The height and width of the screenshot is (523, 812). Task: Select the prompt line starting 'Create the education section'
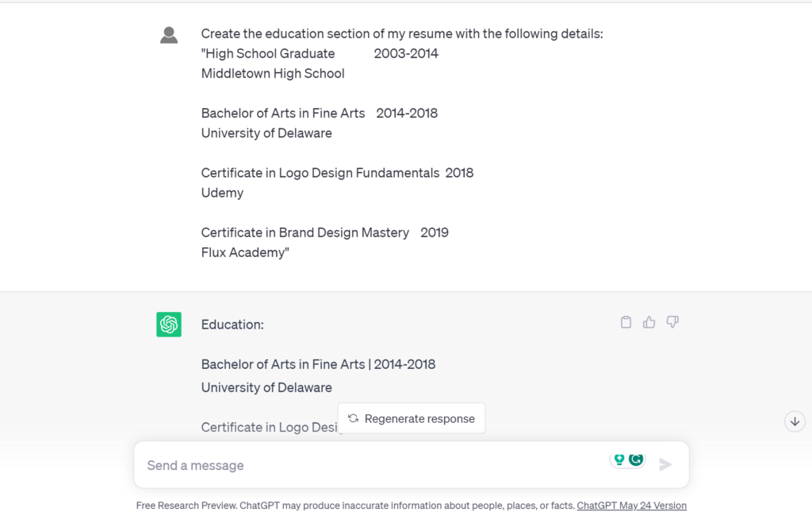[402, 33]
